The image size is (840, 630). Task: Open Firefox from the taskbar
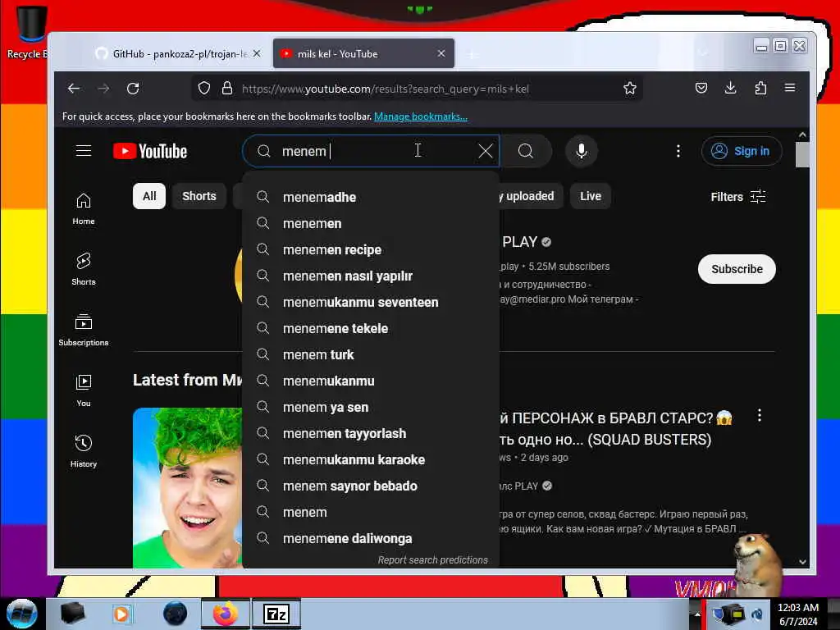(x=226, y=614)
